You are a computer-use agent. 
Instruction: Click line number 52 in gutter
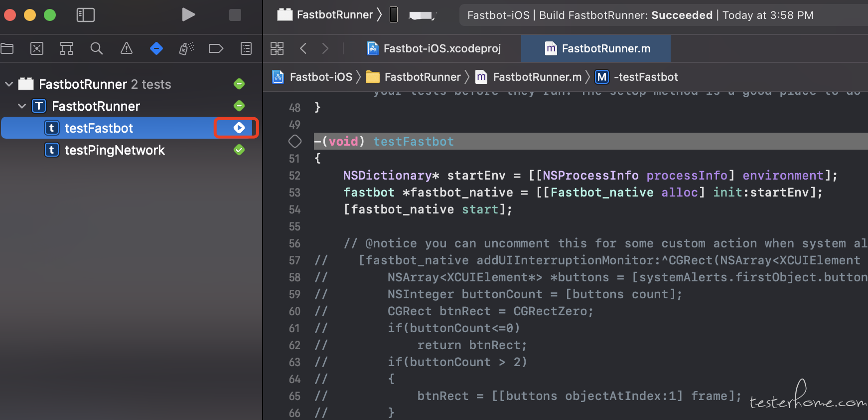click(294, 176)
